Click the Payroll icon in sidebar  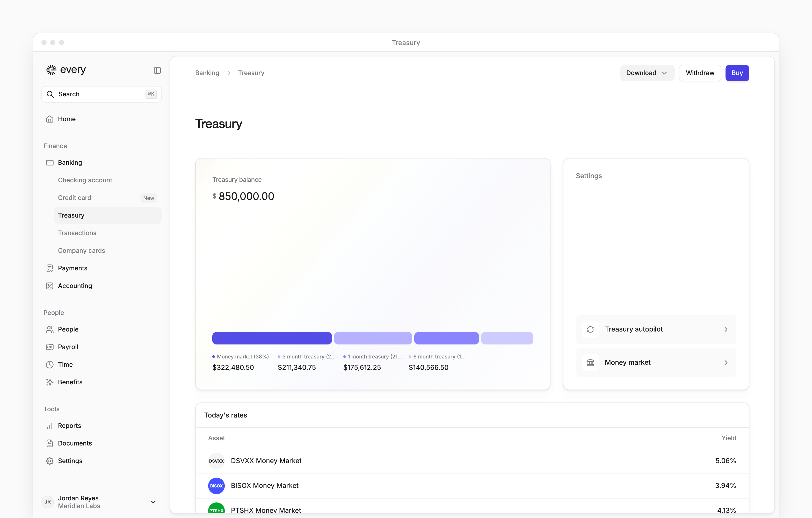pos(49,347)
